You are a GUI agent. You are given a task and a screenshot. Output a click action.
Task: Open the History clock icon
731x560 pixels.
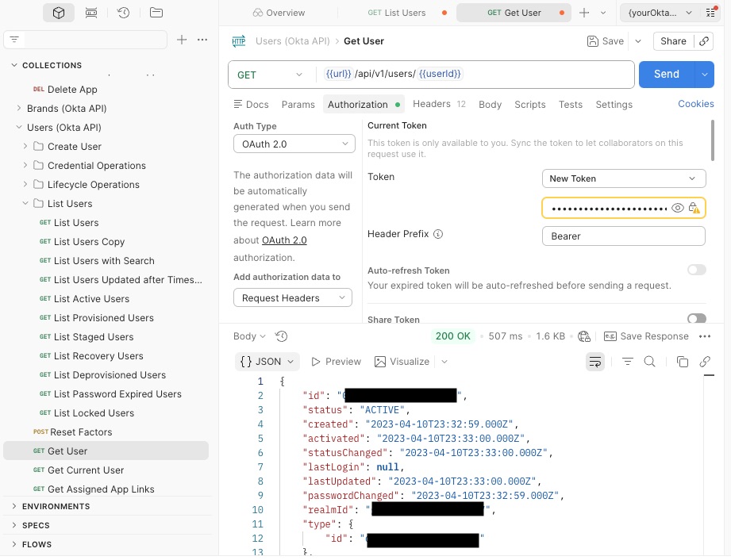click(124, 13)
